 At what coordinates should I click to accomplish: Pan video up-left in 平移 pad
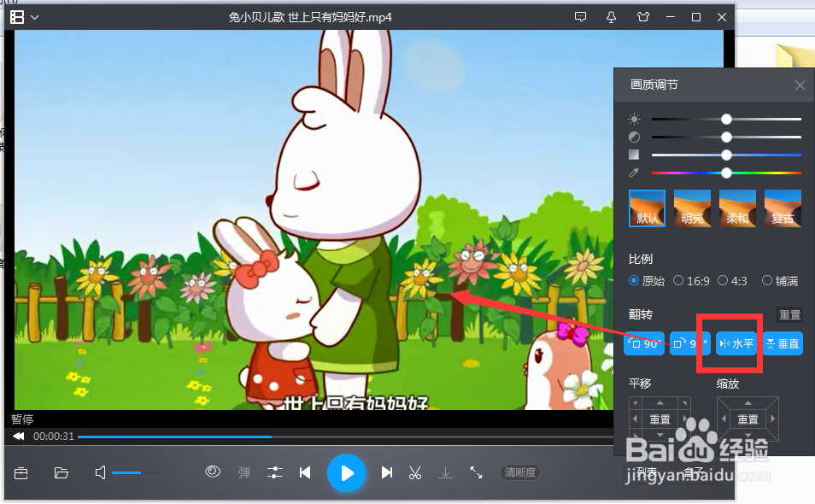(636, 403)
